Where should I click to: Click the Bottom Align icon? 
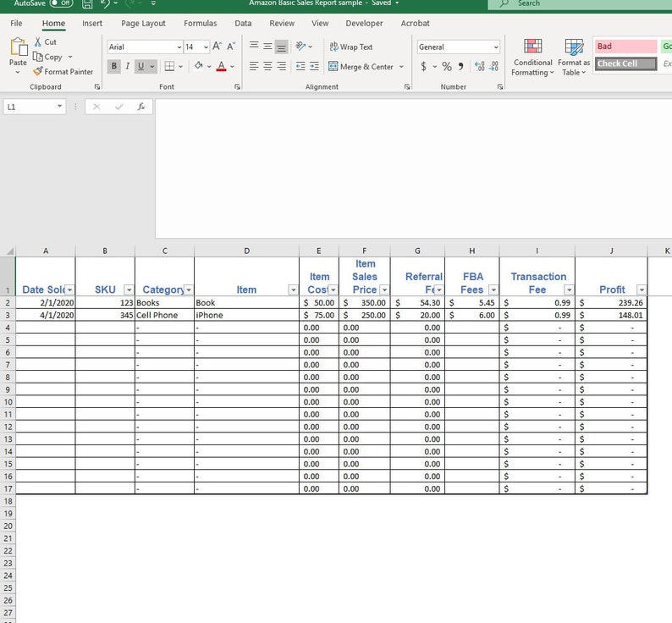click(282, 47)
